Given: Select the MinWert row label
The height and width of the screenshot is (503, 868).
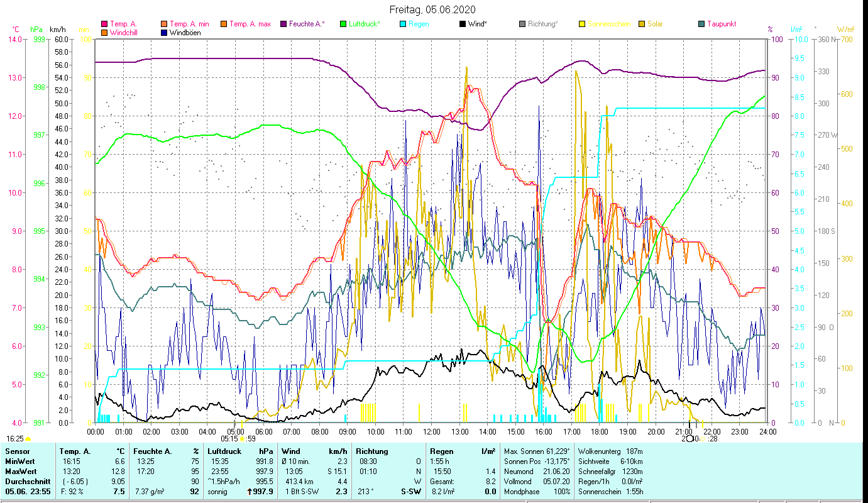Looking at the screenshot, I should (x=21, y=462).
